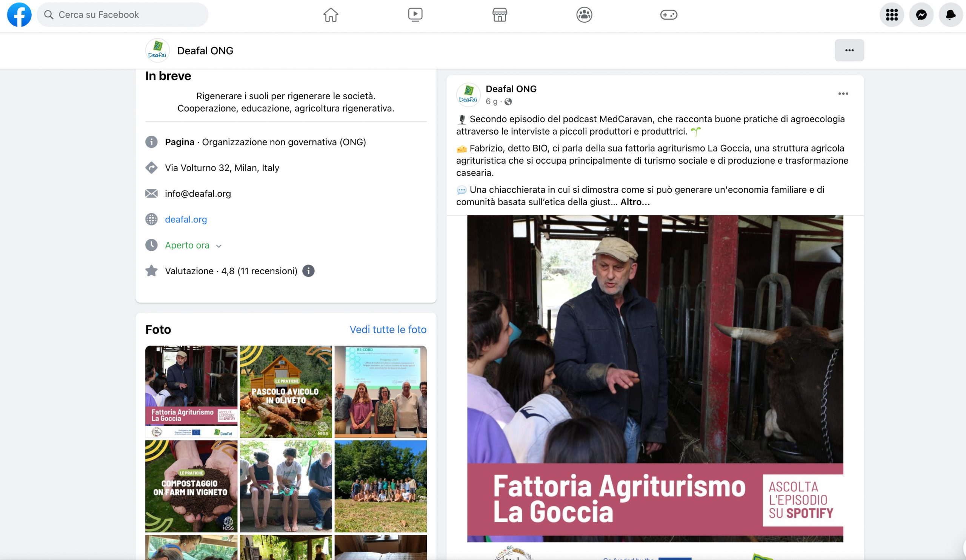The width and height of the screenshot is (966, 560).
Task: Open the Pascolo Avicolo in Oliveto photo
Action: click(286, 391)
